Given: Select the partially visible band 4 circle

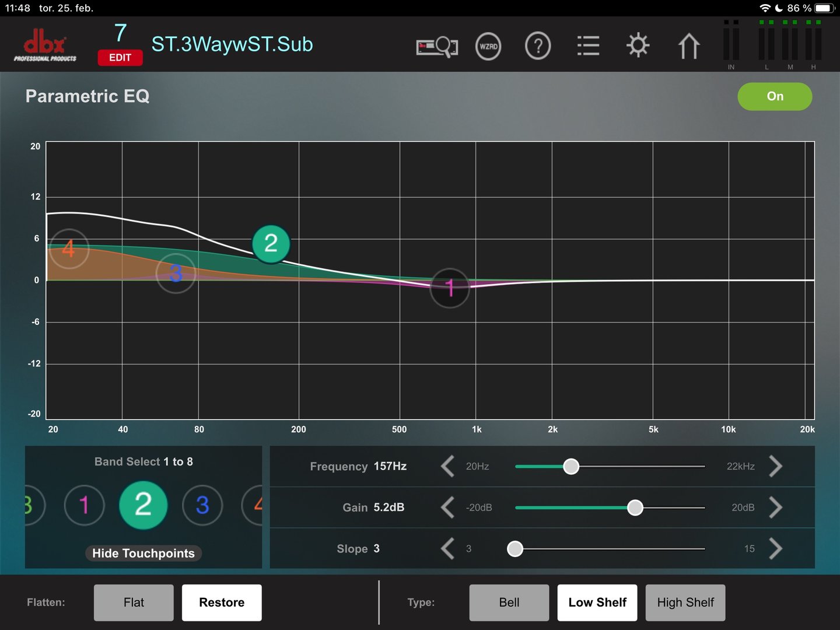Looking at the screenshot, I should point(253,505).
